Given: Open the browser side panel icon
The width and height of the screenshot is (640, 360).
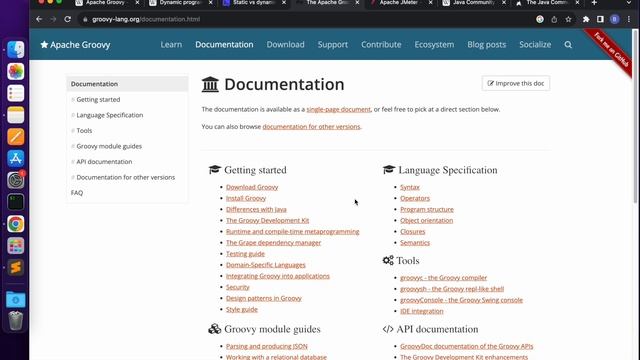Looking at the screenshot, I should click(600, 19).
